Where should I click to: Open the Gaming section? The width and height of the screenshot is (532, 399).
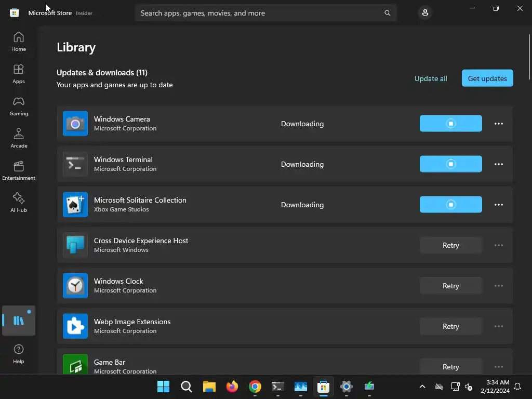(19, 106)
